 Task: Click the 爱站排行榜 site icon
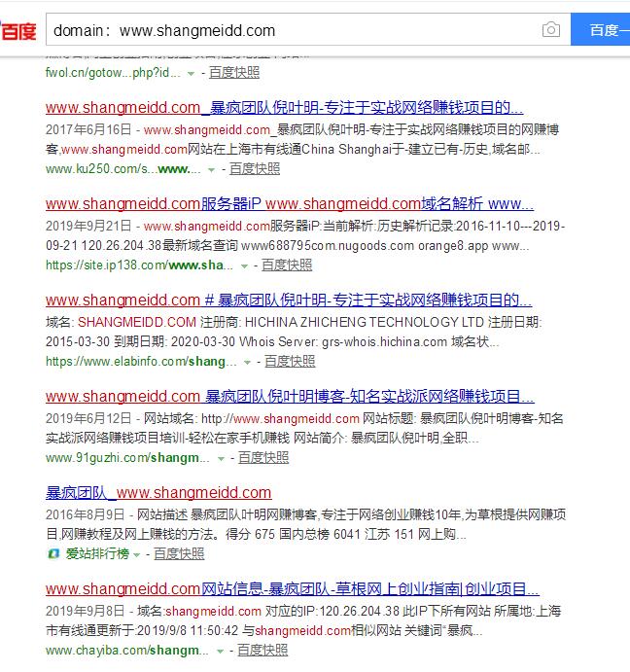click(x=53, y=553)
